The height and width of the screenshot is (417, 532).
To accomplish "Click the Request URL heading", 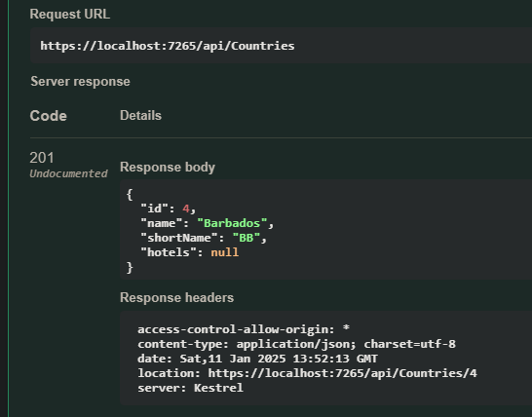I will coord(70,15).
